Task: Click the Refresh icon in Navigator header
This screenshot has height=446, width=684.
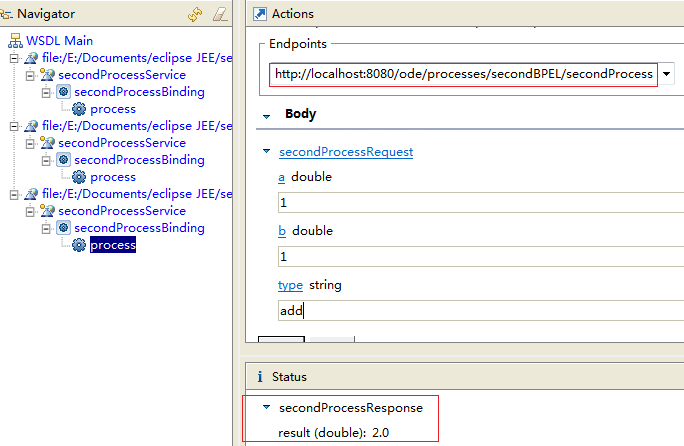Action: [x=195, y=14]
